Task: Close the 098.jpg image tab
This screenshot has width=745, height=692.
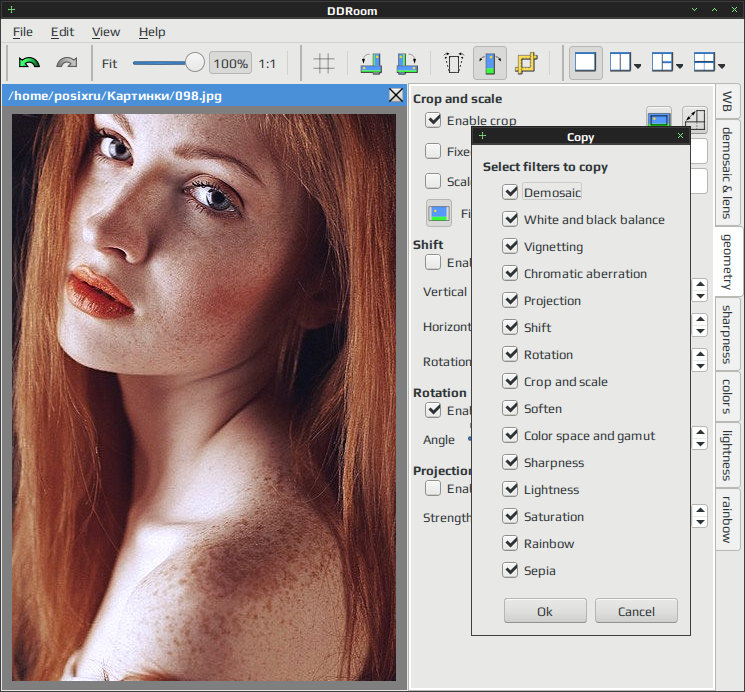Action: [396, 96]
